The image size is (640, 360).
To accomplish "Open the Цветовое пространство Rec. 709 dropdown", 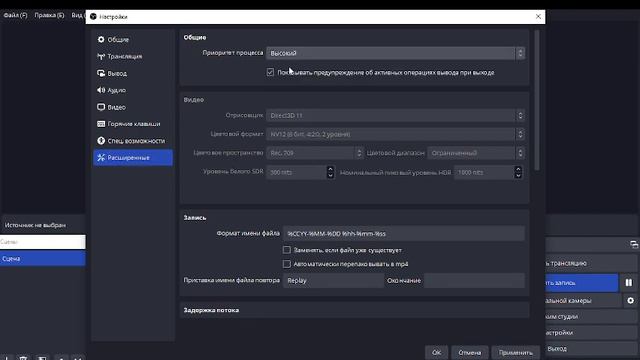I will click(x=314, y=153).
